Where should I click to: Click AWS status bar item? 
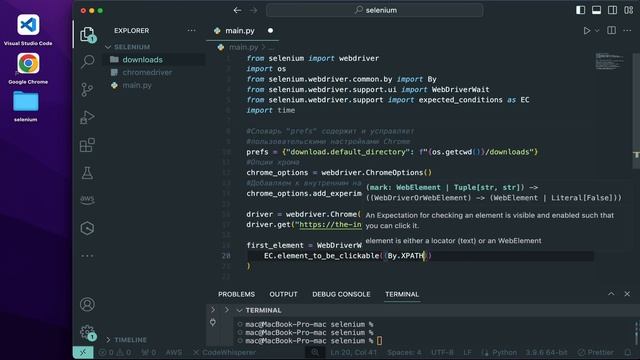(x=173, y=352)
